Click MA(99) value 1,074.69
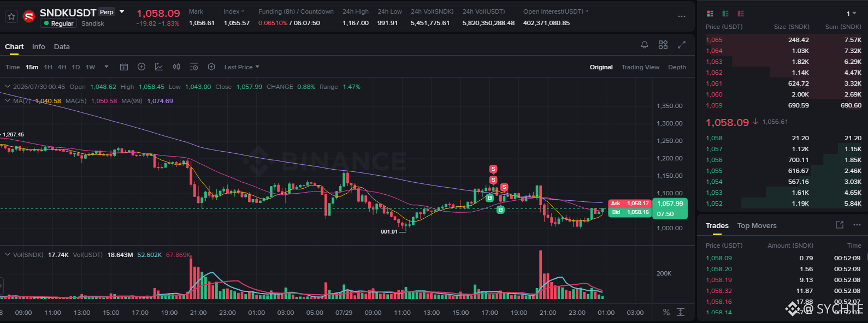868x323 pixels. [x=160, y=101]
